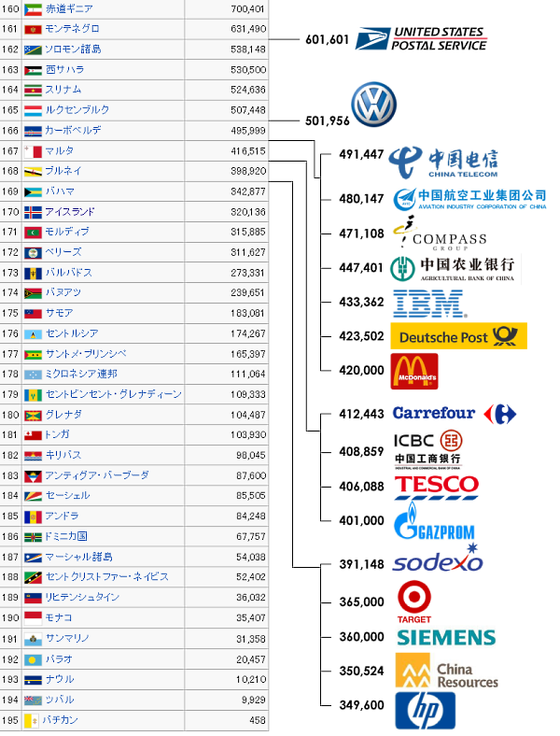The image size is (560, 736).
Task: Click the Compass Group logo
Action: [x=440, y=233]
